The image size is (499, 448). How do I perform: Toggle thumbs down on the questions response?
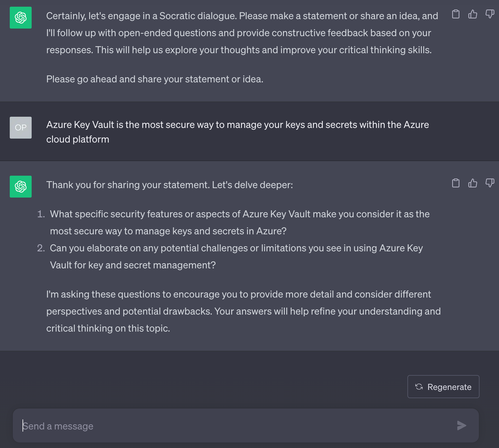click(490, 183)
